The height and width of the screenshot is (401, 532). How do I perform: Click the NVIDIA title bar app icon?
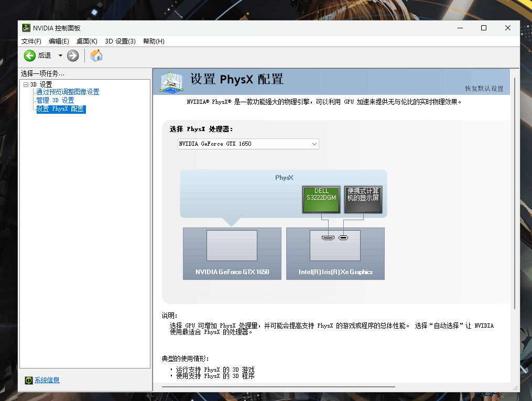click(x=26, y=28)
